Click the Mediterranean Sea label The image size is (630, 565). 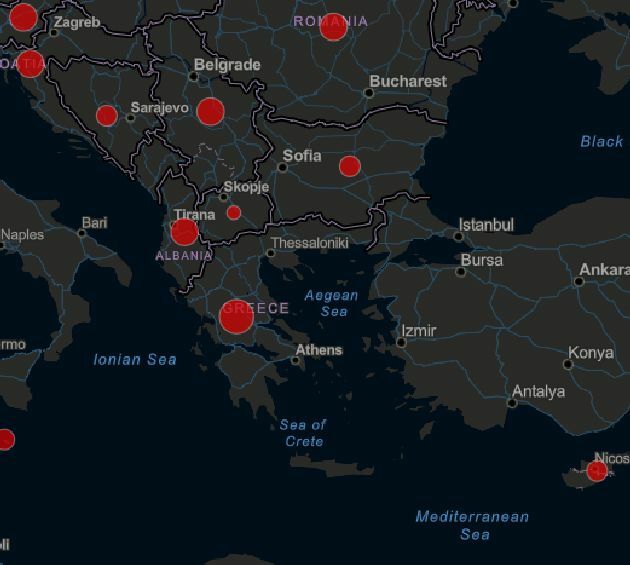(472, 525)
